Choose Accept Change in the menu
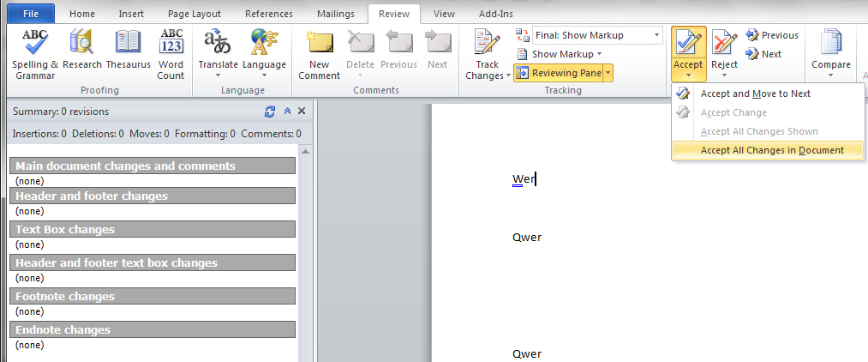This screenshot has width=868, height=362. pos(768,112)
